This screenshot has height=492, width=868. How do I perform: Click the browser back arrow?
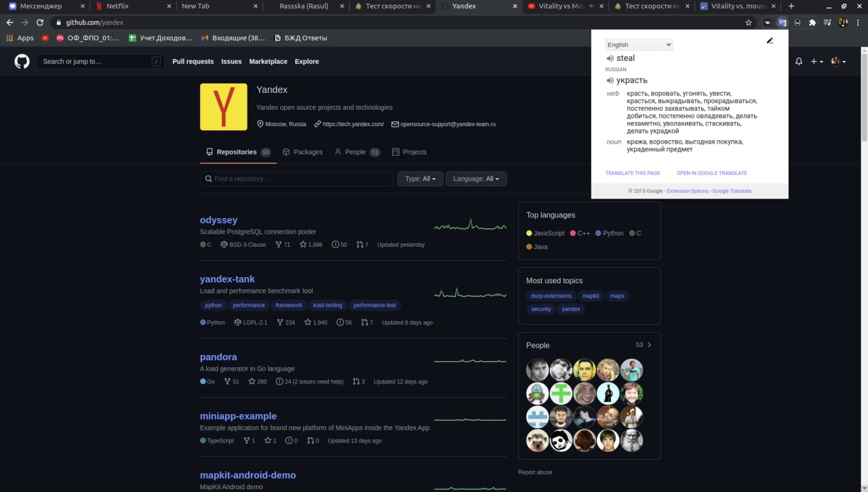[x=9, y=22]
